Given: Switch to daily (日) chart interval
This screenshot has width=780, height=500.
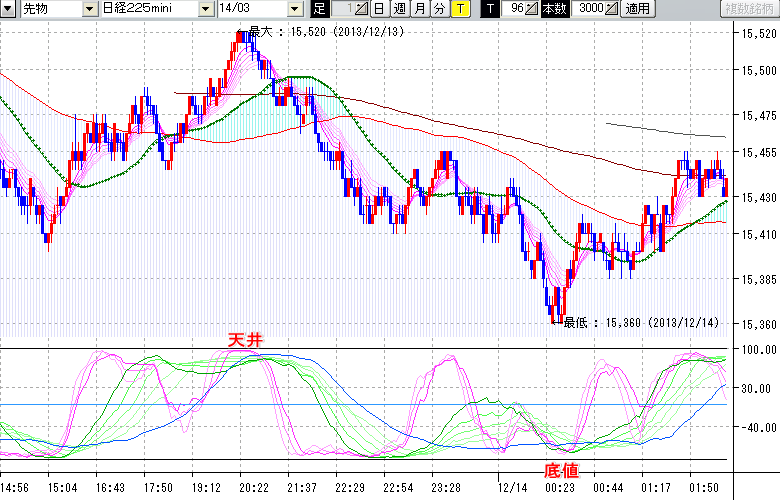Looking at the screenshot, I should [x=379, y=9].
